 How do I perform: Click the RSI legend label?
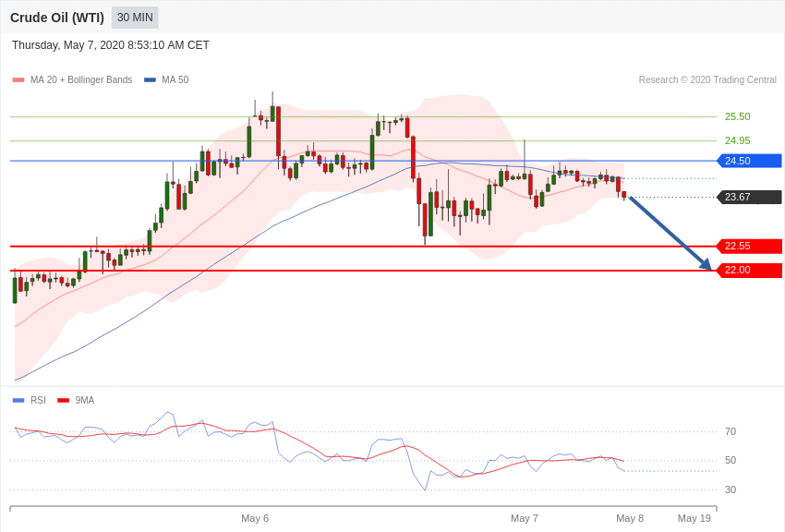38,400
